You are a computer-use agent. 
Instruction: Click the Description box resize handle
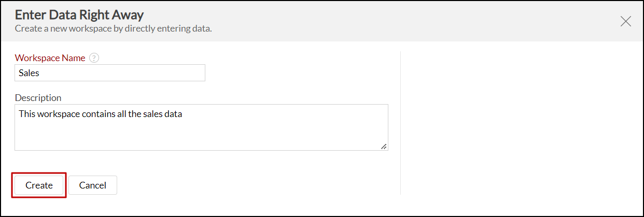pyautogui.click(x=384, y=147)
